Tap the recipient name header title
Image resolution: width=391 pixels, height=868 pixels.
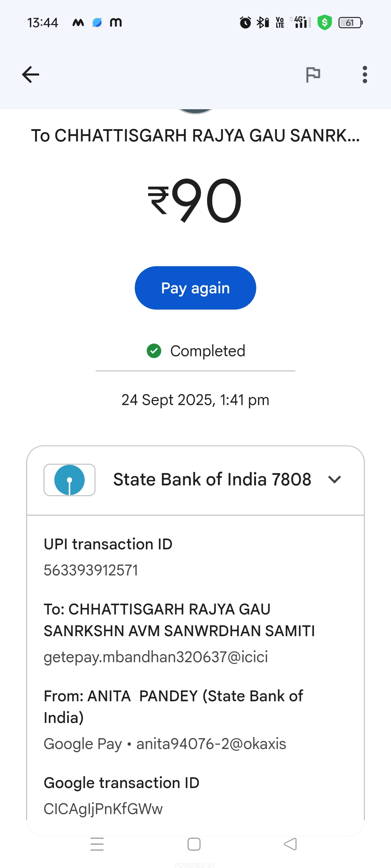click(x=195, y=136)
